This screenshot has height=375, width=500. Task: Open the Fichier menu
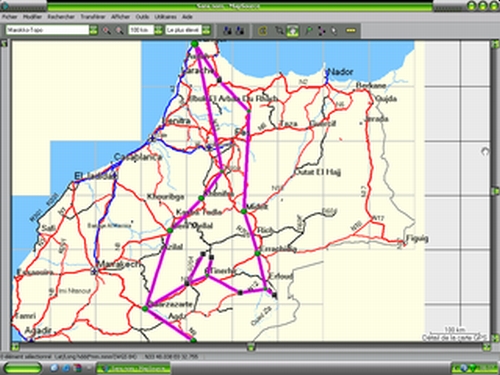(x=10, y=17)
